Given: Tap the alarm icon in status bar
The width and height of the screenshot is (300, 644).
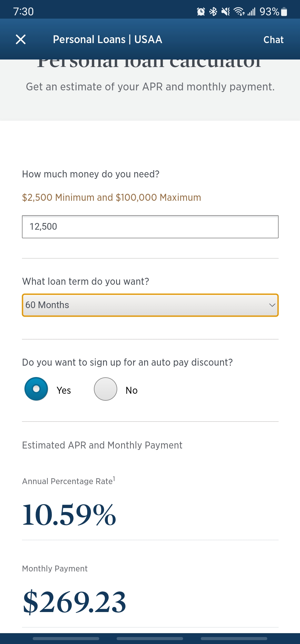Looking at the screenshot, I should tap(201, 12).
